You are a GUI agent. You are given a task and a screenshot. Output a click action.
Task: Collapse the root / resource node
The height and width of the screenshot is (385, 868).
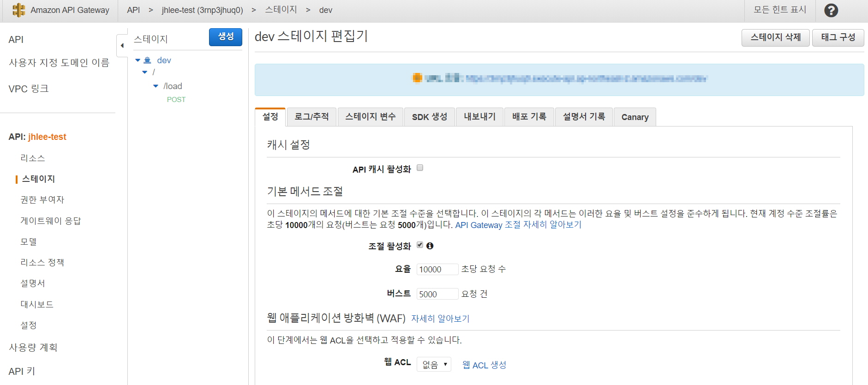tap(145, 72)
